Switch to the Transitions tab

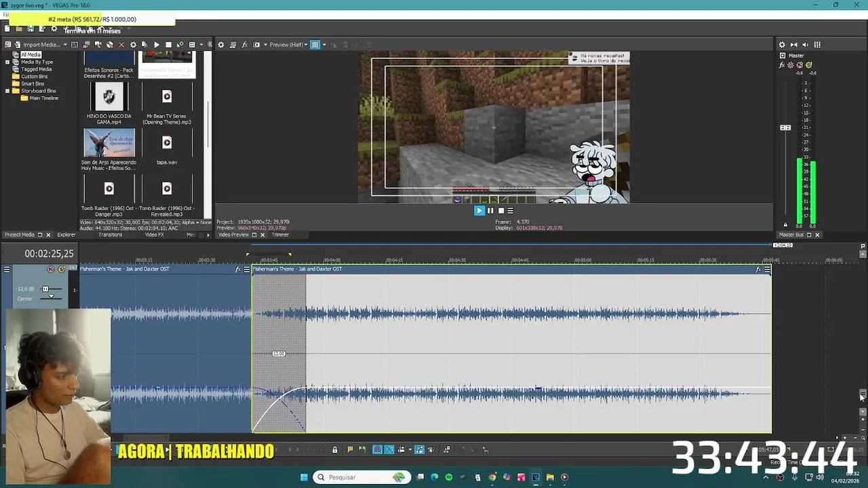click(x=111, y=235)
